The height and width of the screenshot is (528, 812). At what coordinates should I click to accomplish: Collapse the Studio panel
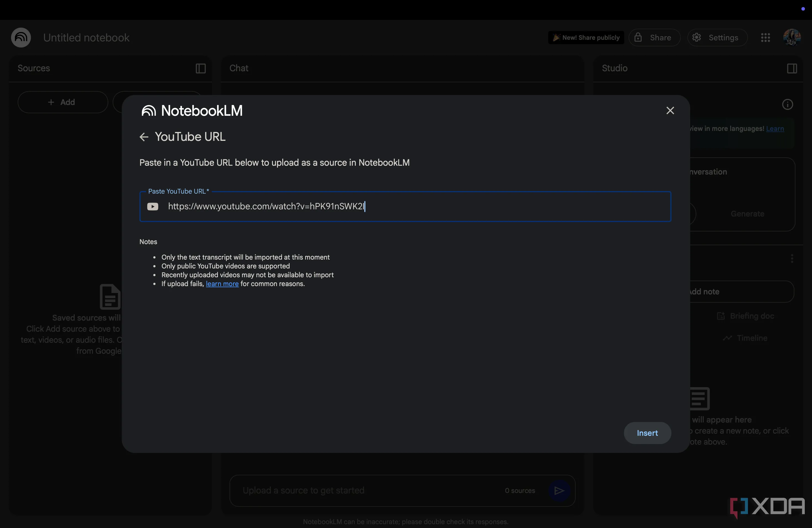[x=792, y=68]
